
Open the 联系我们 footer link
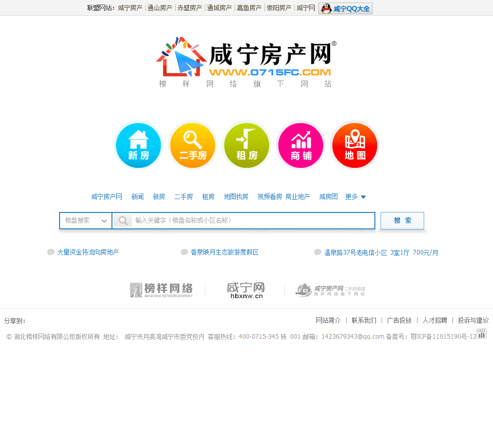(364, 320)
